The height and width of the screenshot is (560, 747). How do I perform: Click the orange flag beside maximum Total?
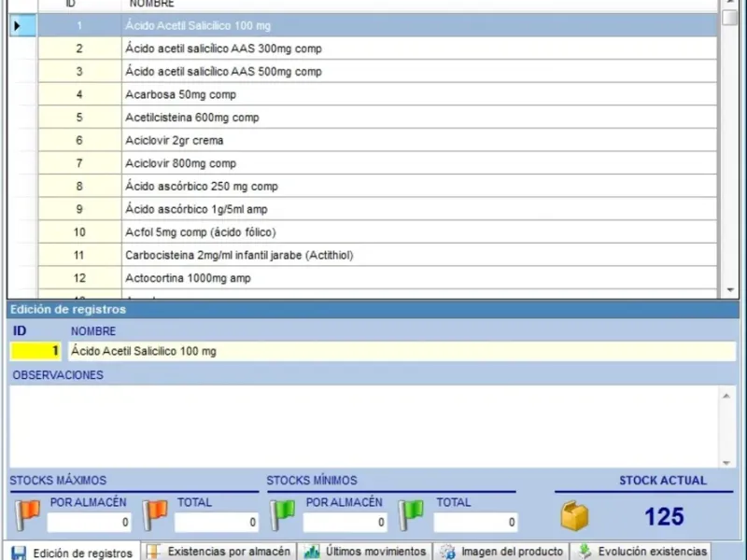pos(155,515)
